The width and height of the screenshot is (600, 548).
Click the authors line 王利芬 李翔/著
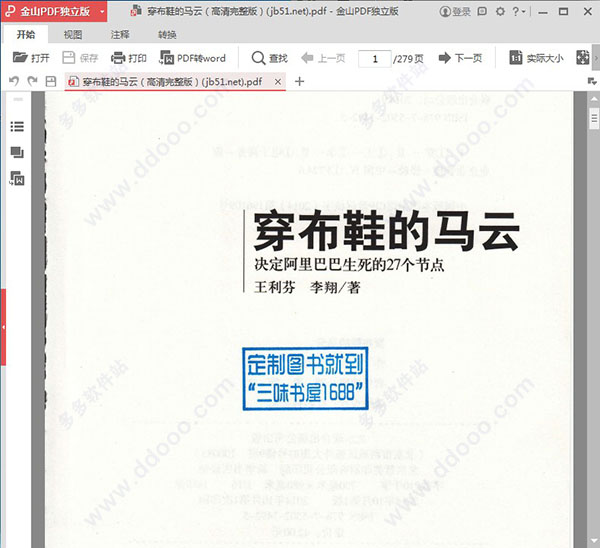point(307,287)
